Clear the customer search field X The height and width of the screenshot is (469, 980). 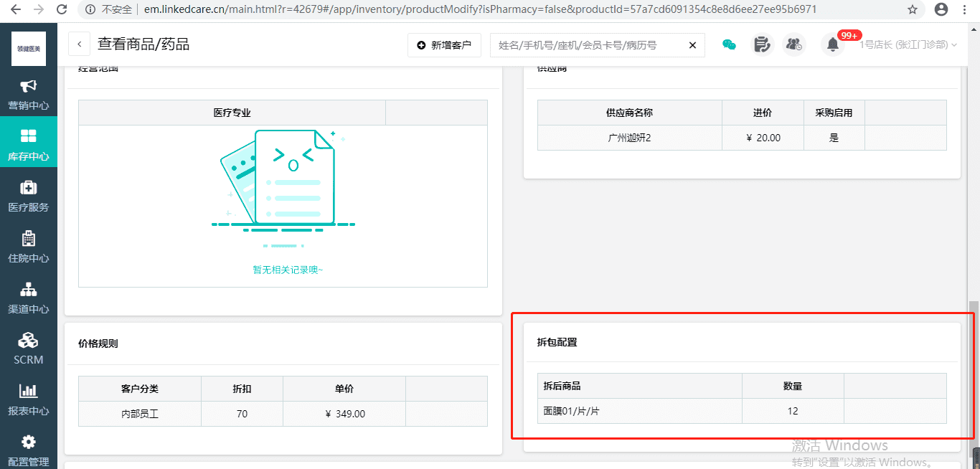click(692, 45)
